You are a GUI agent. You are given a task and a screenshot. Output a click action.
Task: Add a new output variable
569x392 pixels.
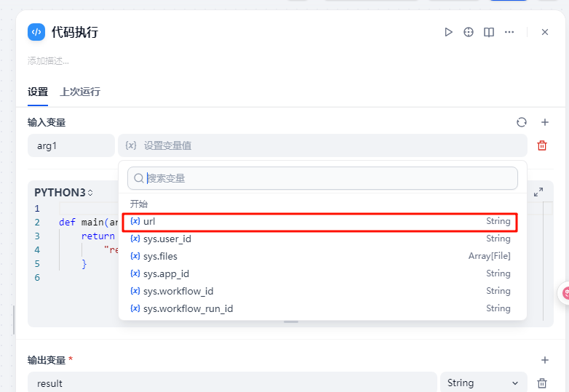(545, 360)
